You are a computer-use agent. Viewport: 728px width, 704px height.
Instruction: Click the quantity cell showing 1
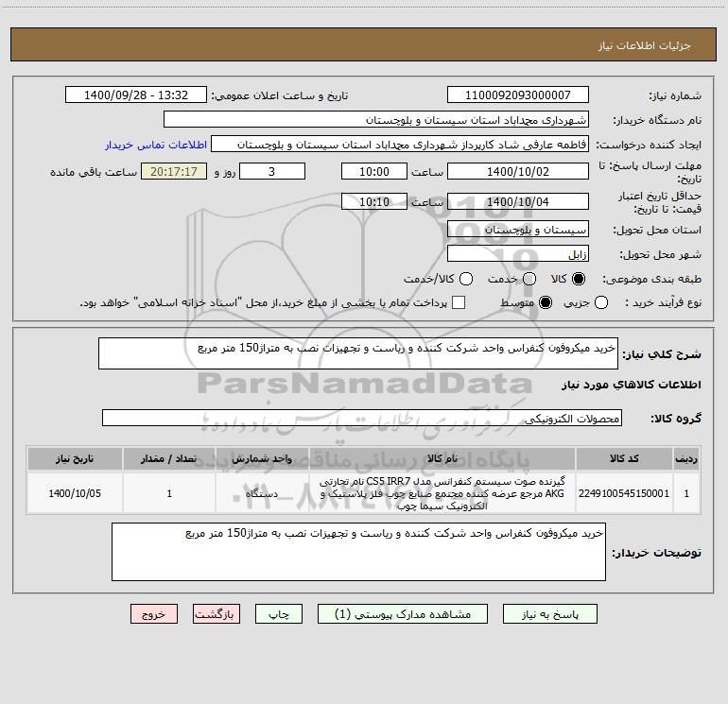click(x=169, y=493)
